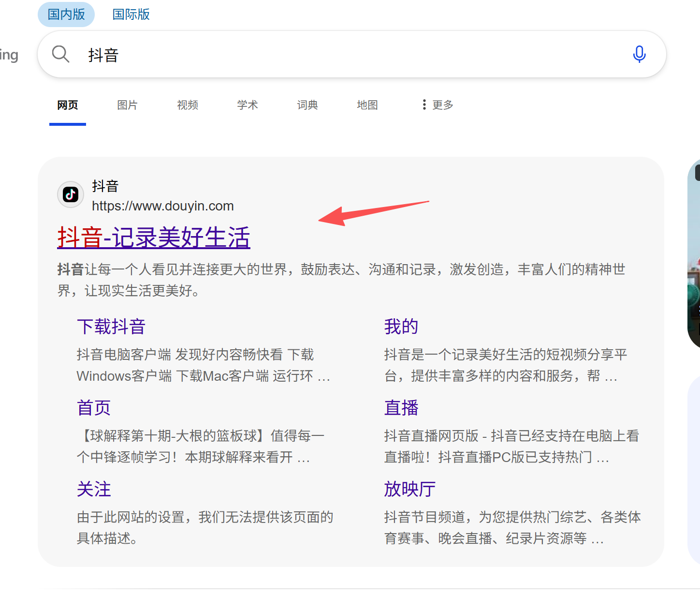This screenshot has height=596, width=700.
Task: Visit the 直播 sitelink
Action: [x=401, y=408]
